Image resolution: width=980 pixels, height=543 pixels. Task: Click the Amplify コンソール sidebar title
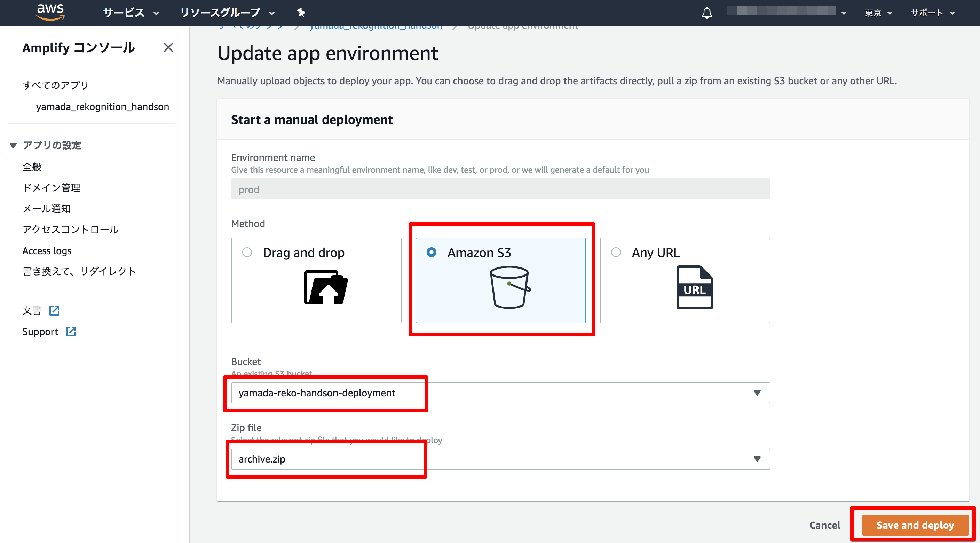click(78, 48)
